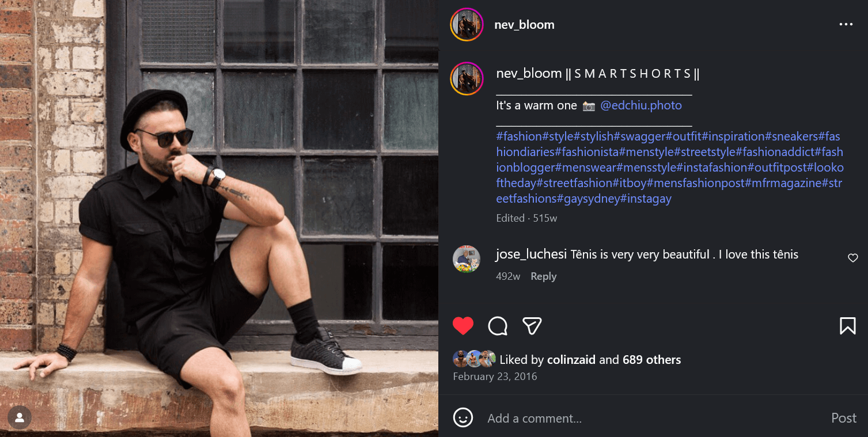The image size is (868, 437).
Task: Reply to jose_luchesi's comment
Action: (x=543, y=276)
